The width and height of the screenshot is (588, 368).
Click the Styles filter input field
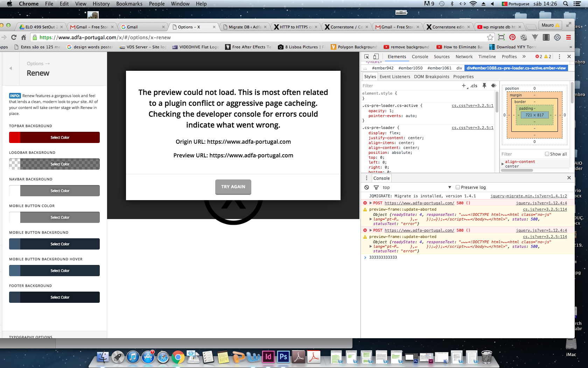[409, 86]
